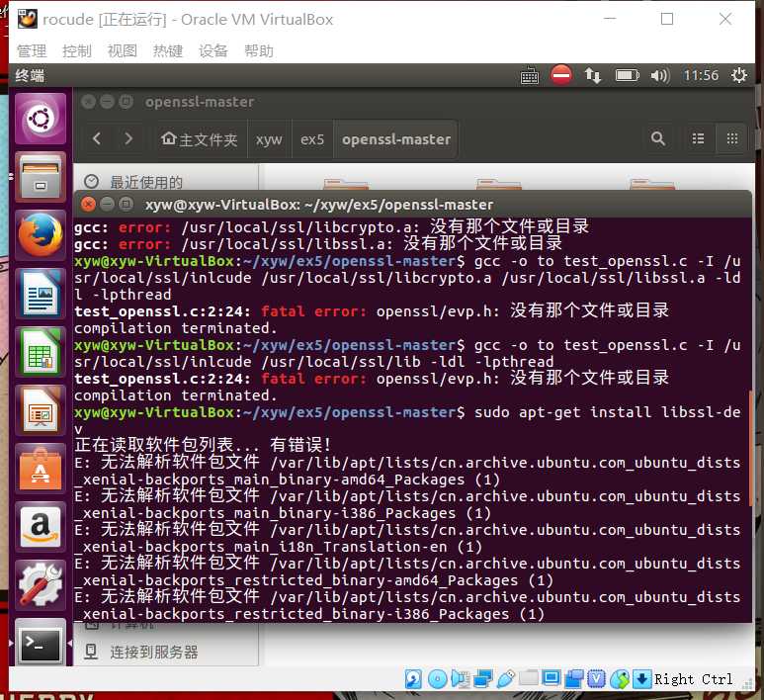The image size is (764, 700).
Task: Click the first 'fatal error: openssl/evp.h' line
Action: 372,311
